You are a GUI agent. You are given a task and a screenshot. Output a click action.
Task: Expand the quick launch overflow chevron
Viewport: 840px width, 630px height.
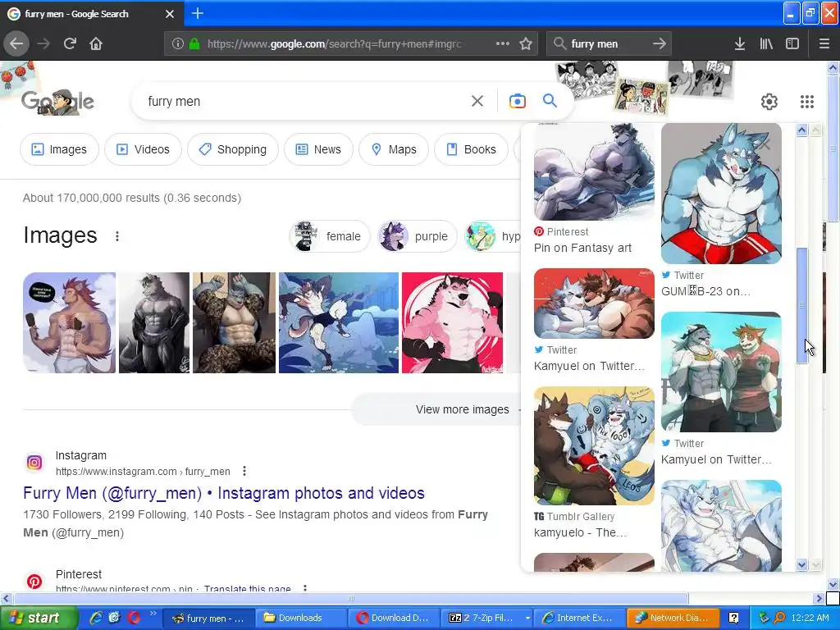153,614
